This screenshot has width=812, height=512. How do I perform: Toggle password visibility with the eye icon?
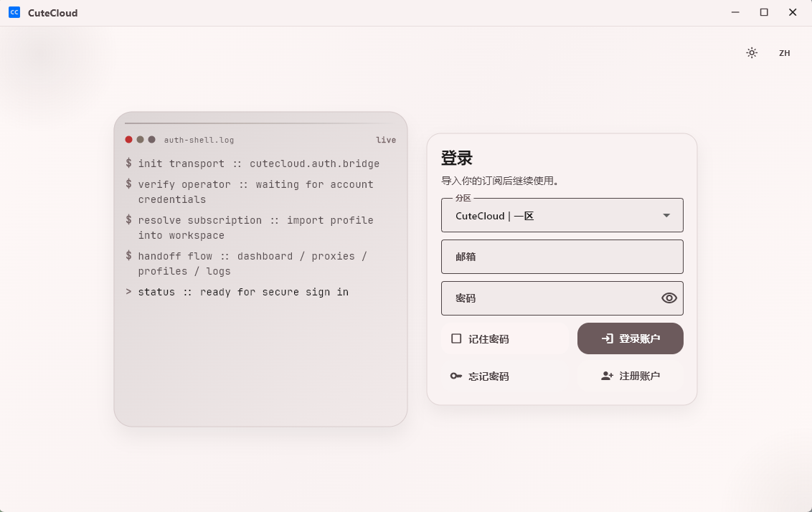click(669, 298)
